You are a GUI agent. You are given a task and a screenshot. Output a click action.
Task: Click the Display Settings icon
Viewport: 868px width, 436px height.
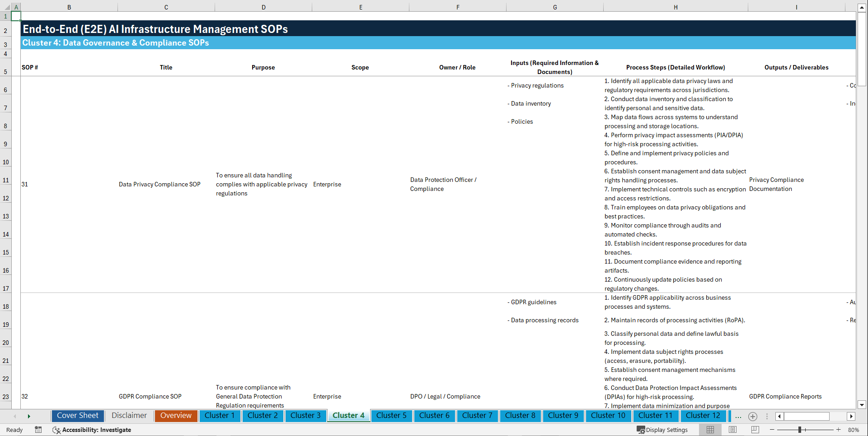(641, 430)
